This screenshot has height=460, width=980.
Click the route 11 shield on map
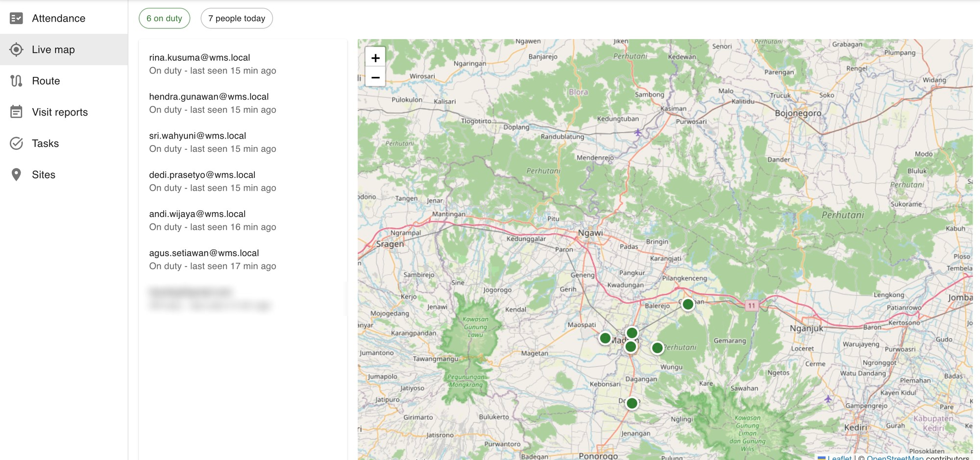pyautogui.click(x=752, y=305)
